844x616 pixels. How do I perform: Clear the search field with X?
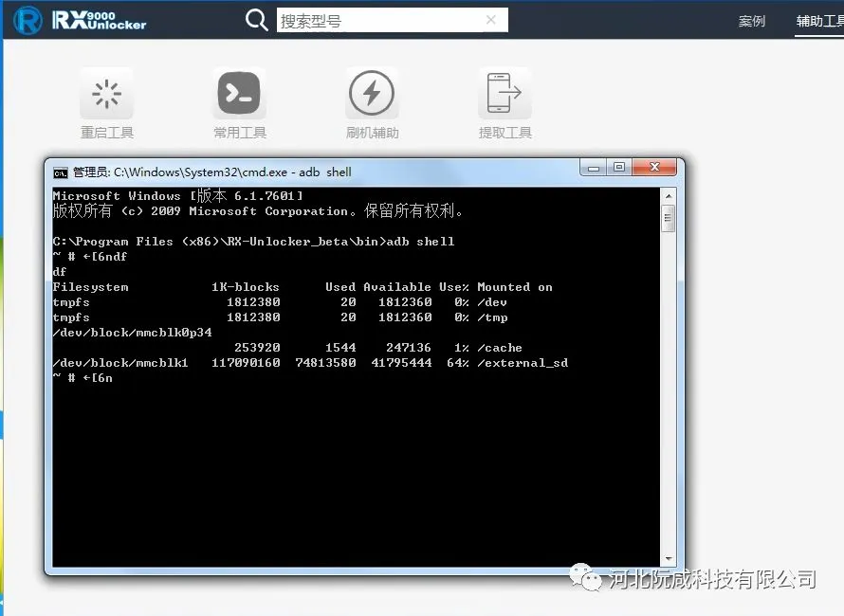(x=490, y=21)
